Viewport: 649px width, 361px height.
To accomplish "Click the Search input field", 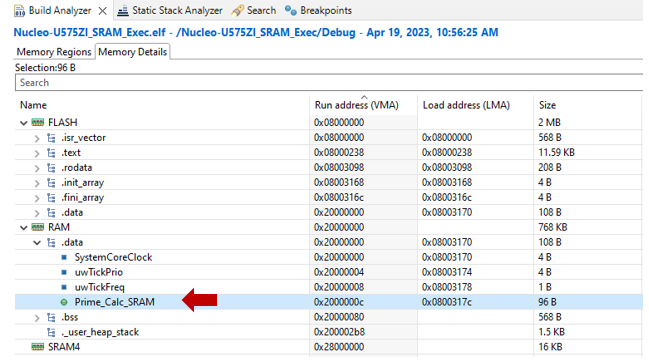I will 329,83.
